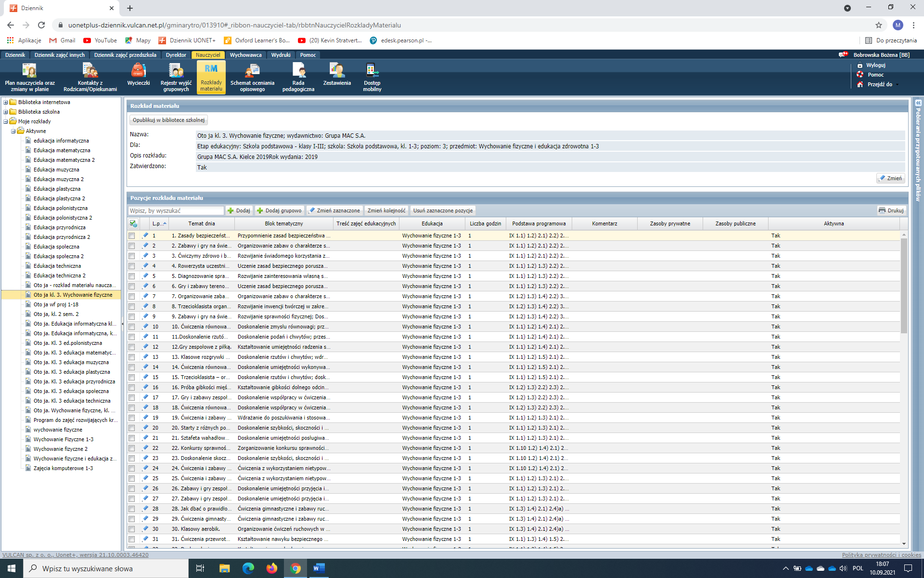Tick the checkbox for row 5
This screenshot has height=578, width=924.
coord(131,276)
